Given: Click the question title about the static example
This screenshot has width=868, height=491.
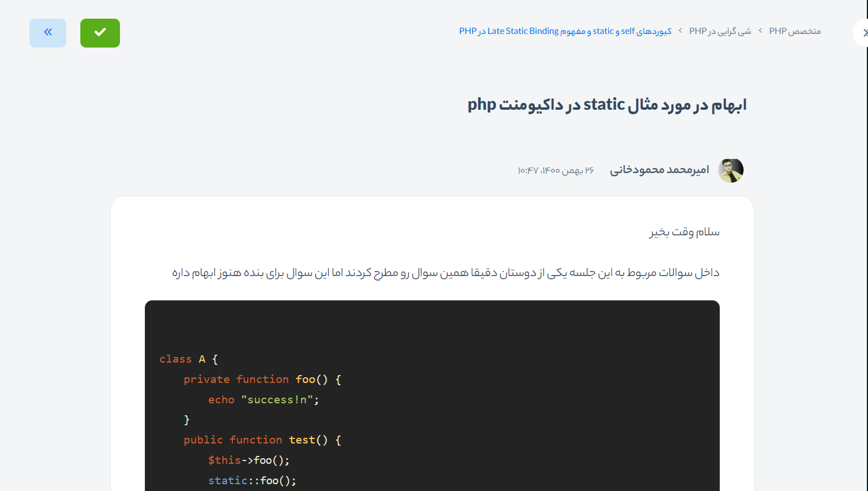Looking at the screenshot, I should tap(607, 105).
